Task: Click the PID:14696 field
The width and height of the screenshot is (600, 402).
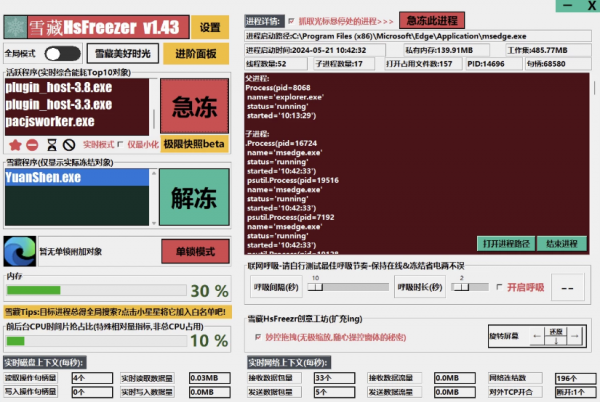Action: 494,64
